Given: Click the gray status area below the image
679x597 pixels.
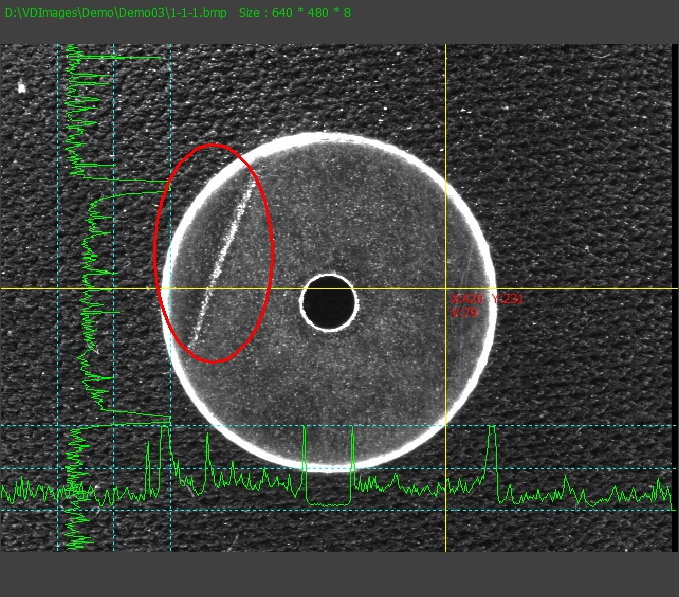Looking at the screenshot, I should point(339,574).
